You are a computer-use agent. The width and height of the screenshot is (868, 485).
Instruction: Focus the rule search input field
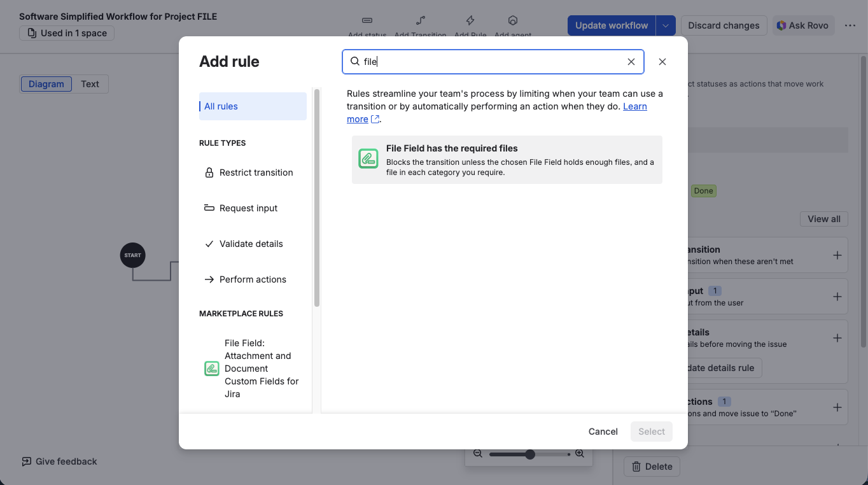point(493,62)
